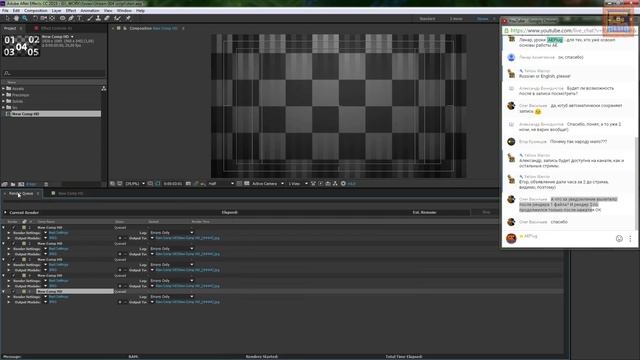
Task: Uncheck render checkbox for queue item 4
Action: [x=14, y=276]
